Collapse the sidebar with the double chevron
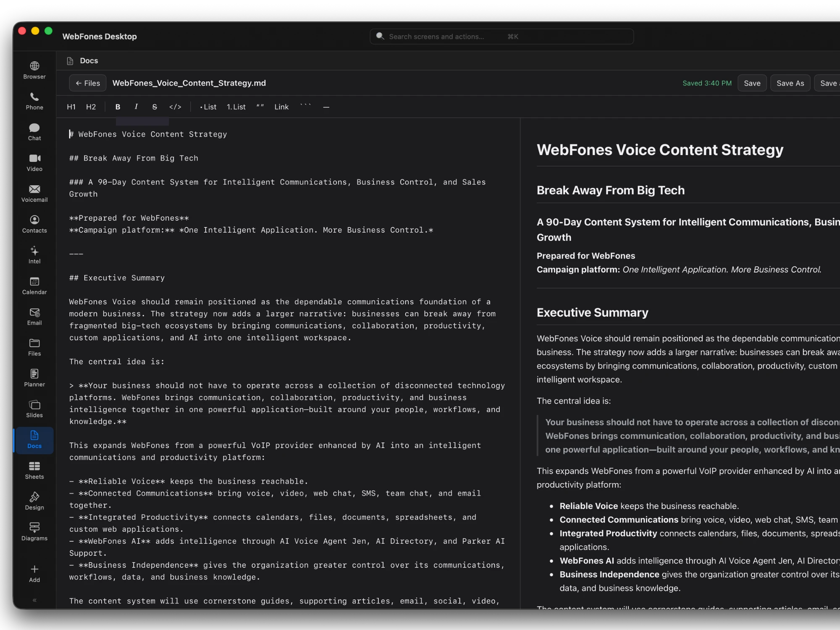 point(34,600)
